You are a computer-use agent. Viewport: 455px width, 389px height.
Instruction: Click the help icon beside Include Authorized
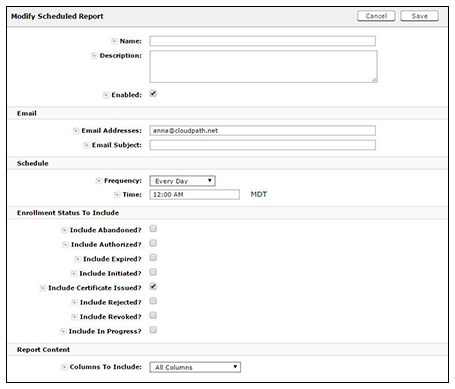coord(66,245)
